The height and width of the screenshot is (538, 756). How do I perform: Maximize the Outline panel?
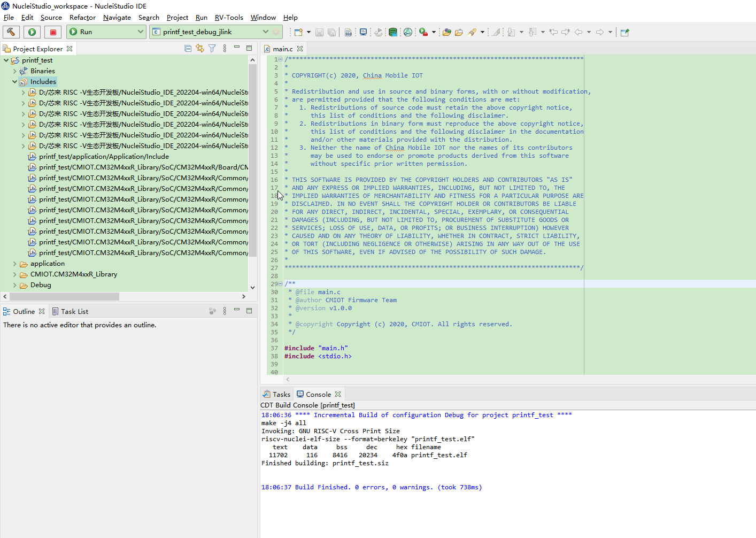coord(249,311)
